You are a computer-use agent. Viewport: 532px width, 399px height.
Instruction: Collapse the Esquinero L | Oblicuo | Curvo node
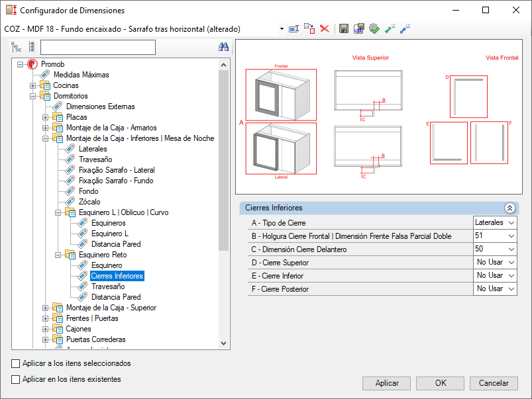[x=58, y=212]
